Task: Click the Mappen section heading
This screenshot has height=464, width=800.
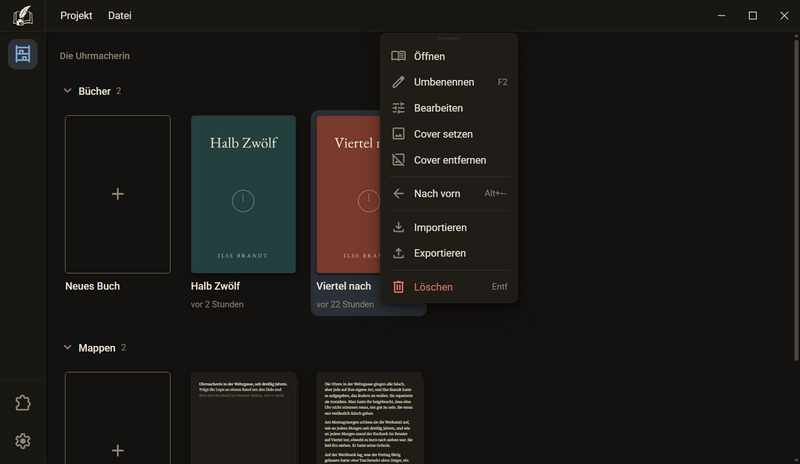Action: pos(96,348)
